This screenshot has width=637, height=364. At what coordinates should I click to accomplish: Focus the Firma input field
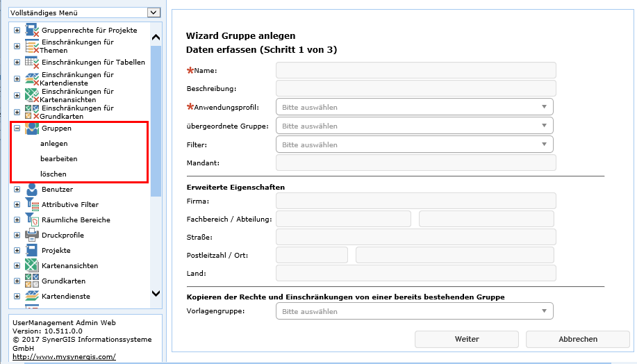[x=416, y=201]
